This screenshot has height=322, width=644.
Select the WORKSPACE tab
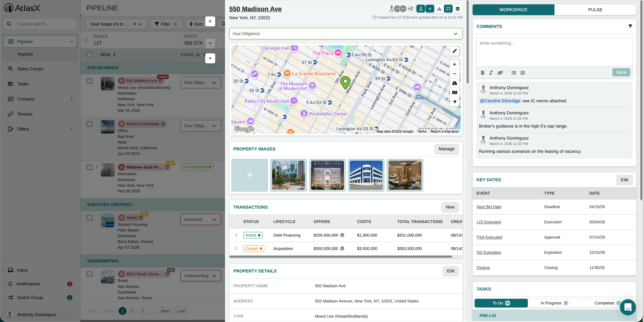(513, 10)
